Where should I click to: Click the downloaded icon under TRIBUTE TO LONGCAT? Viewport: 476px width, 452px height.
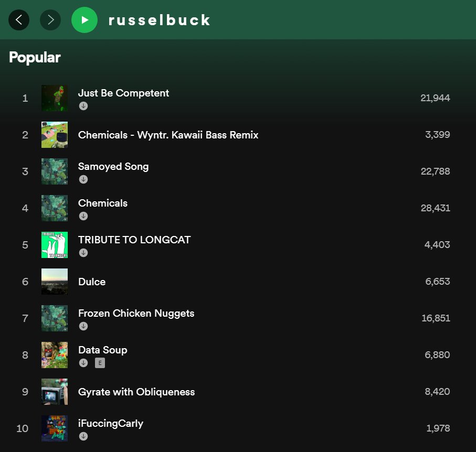coord(83,253)
